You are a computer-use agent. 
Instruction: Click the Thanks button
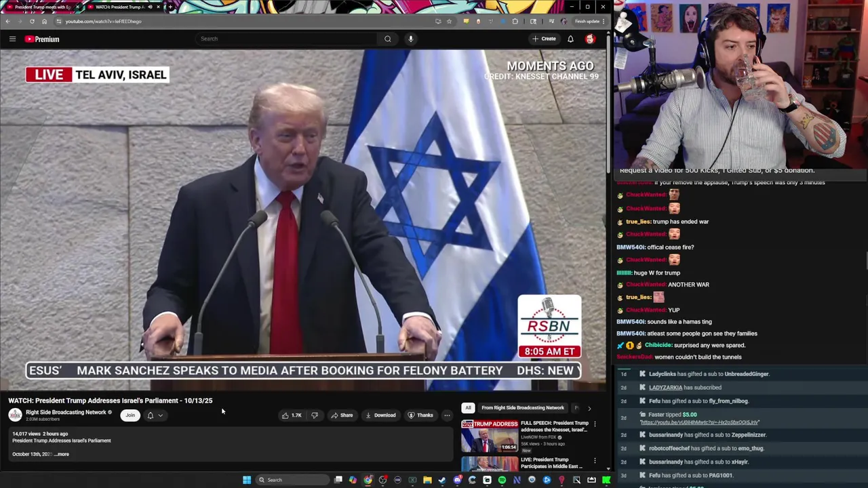click(x=420, y=415)
